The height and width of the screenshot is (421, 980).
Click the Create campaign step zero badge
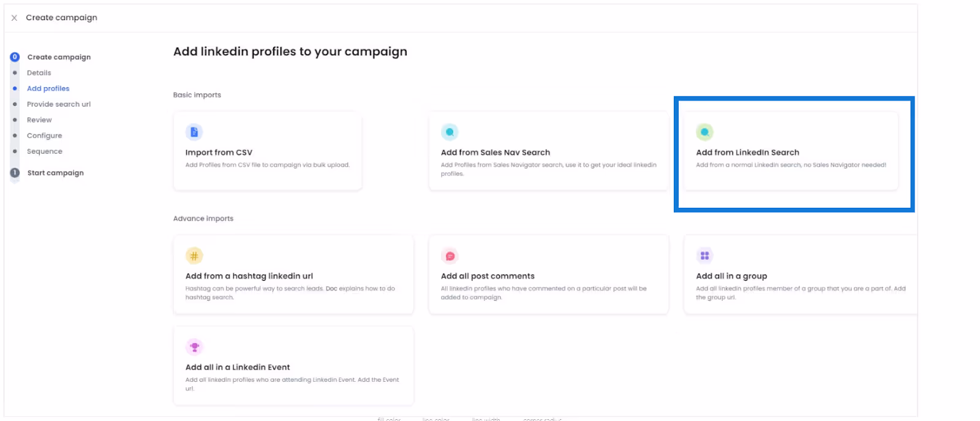point(14,56)
